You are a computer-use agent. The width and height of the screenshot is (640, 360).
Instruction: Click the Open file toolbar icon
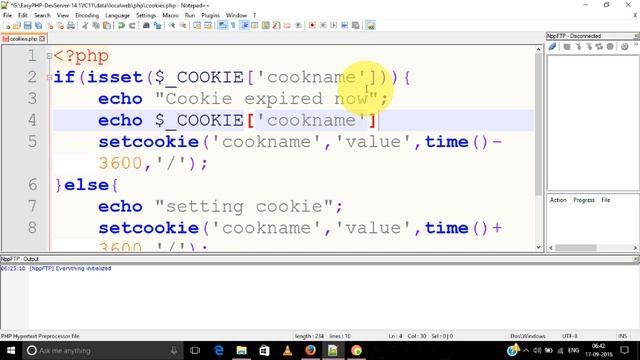click(17, 25)
